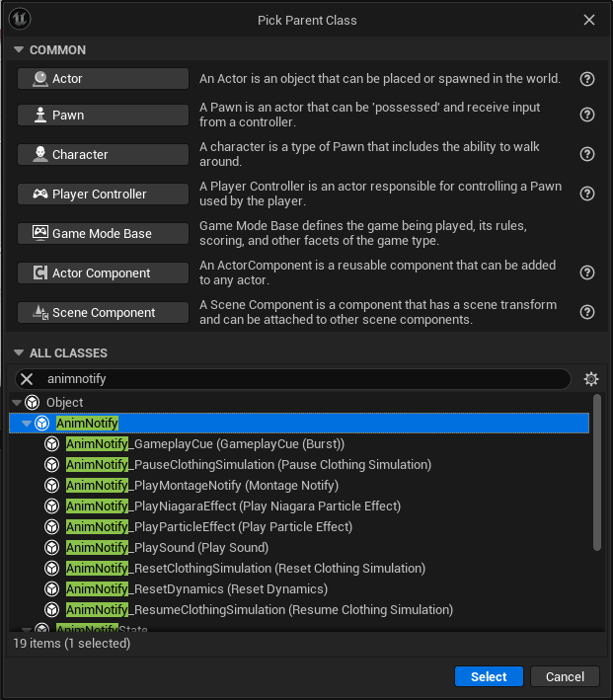Viewport: 613px width, 700px height.
Task: Open help for Scene Component class
Action: click(587, 312)
